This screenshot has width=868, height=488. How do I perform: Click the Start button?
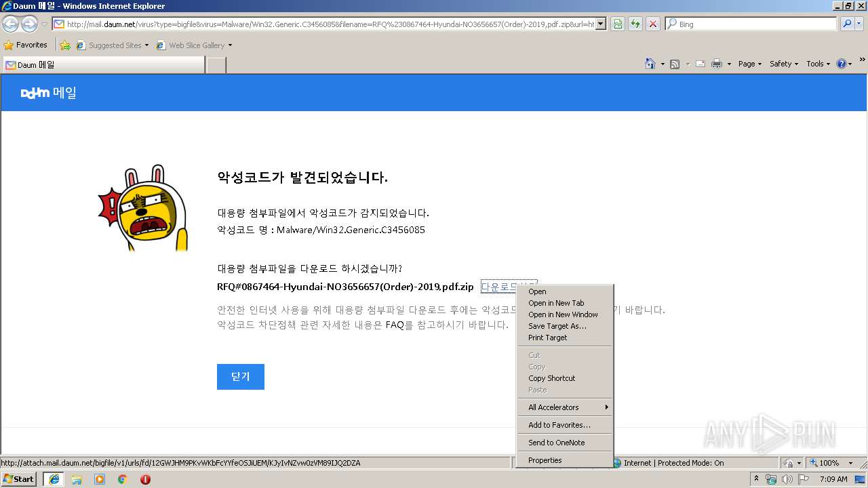point(19,479)
